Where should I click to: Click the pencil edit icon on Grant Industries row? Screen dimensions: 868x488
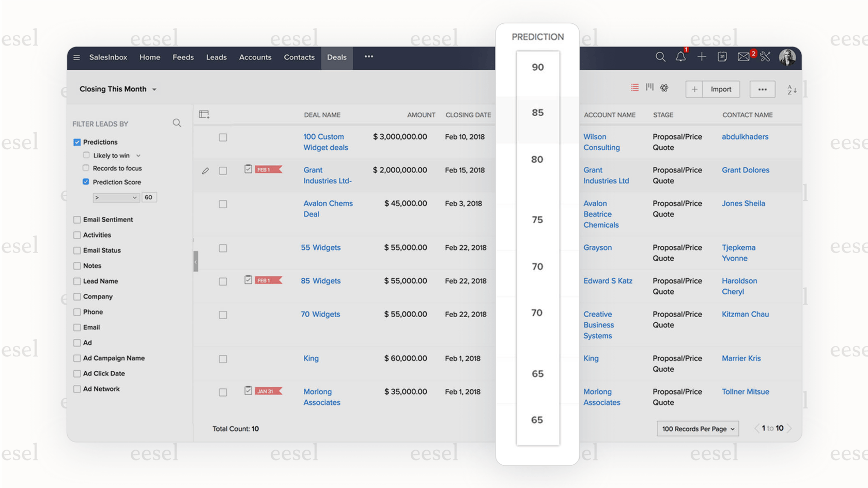(205, 170)
